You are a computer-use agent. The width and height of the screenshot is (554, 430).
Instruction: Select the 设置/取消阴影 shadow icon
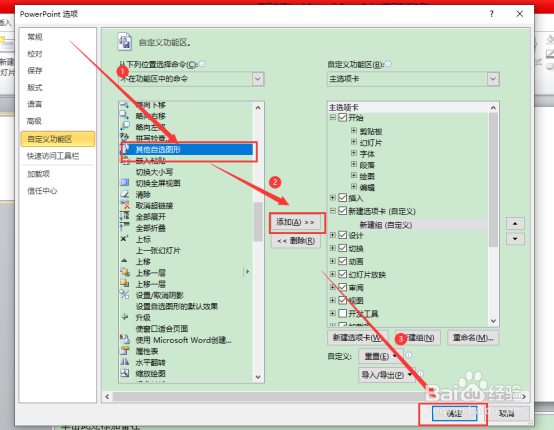(124, 295)
